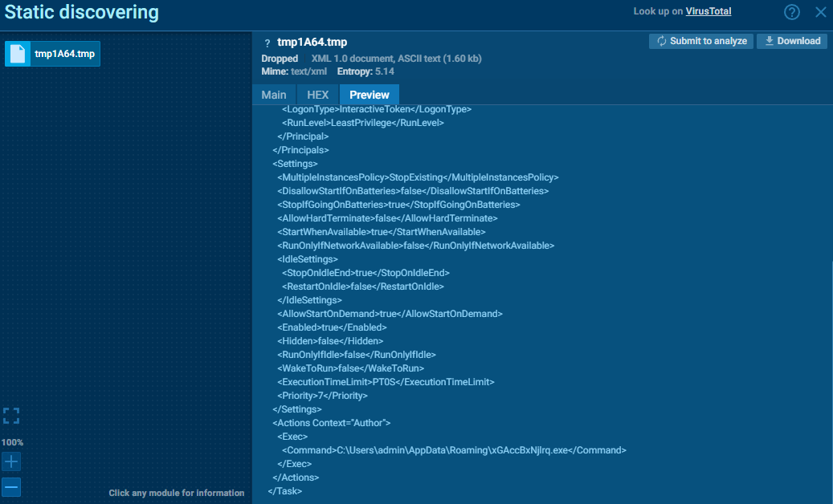Click the tmp1A64.tmp file icon in sidebar
833x504 pixels.
pos(18,54)
